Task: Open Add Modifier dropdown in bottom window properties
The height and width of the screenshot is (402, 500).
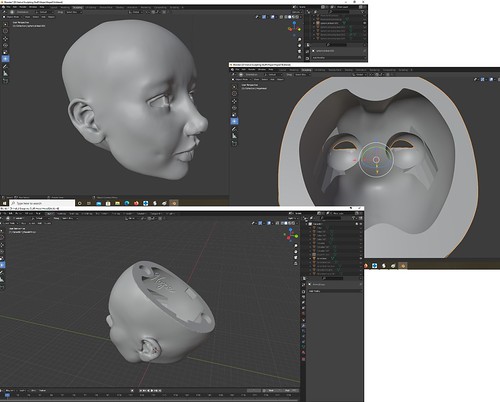Action: tap(334, 291)
